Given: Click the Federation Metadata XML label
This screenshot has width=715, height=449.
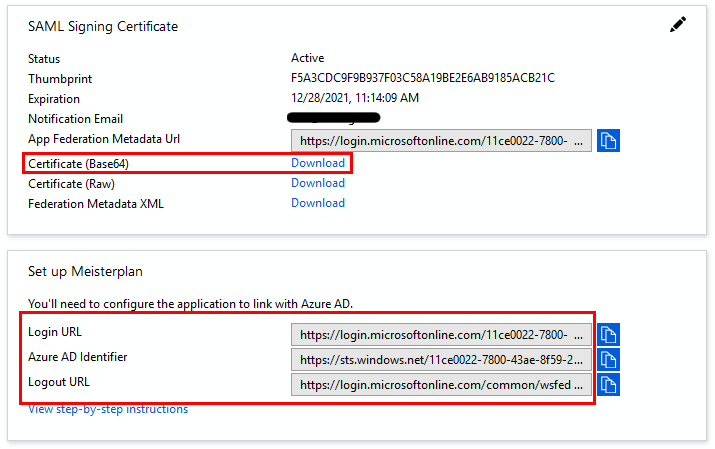Looking at the screenshot, I should pos(96,204).
